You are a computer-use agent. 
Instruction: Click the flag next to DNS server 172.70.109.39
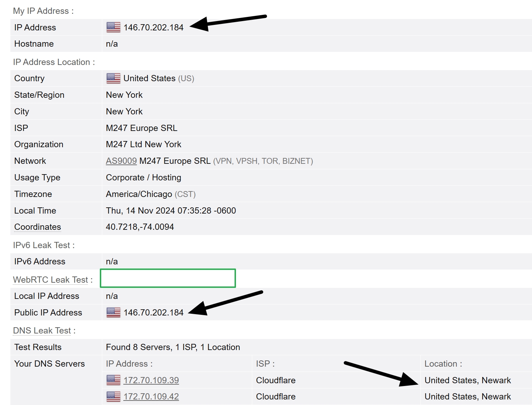pos(113,380)
